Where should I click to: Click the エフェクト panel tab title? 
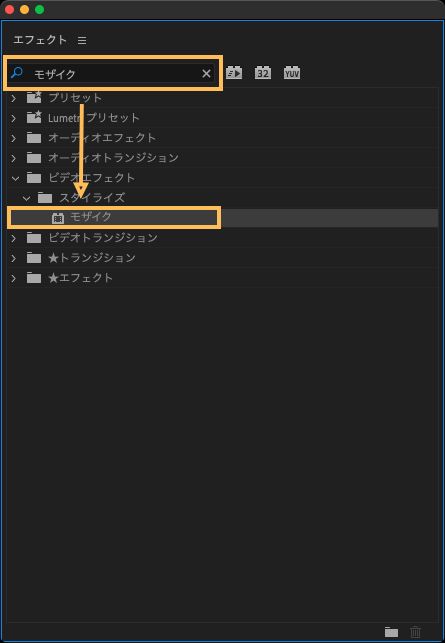[40, 40]
